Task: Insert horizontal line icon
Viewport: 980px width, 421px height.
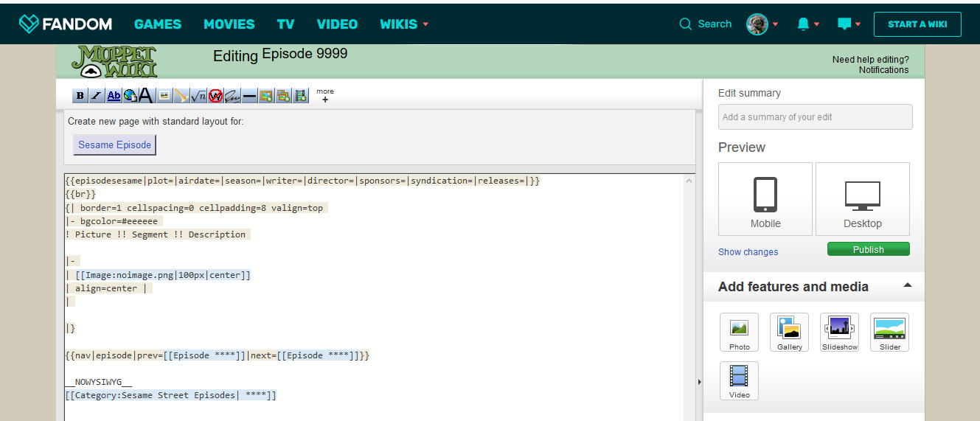Action: click(x=249, y=96)
